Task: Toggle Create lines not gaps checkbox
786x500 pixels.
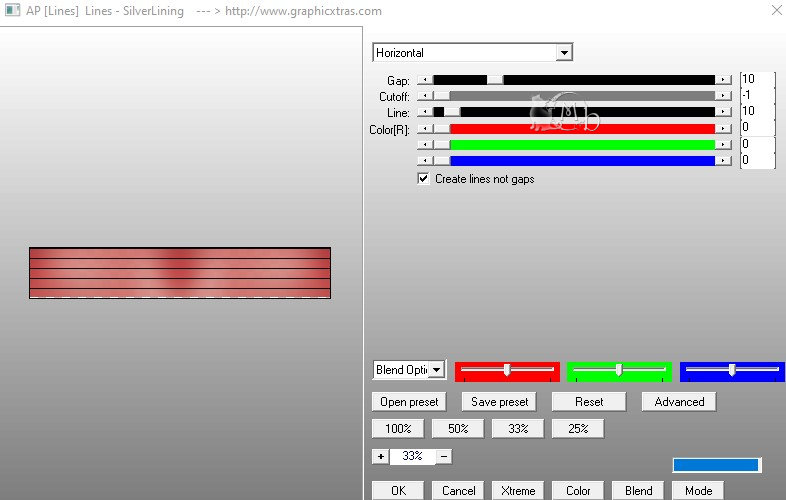Action: 424,179
